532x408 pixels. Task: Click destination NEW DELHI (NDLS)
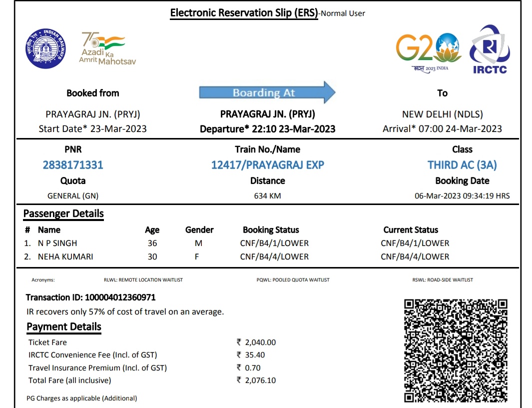443,114
